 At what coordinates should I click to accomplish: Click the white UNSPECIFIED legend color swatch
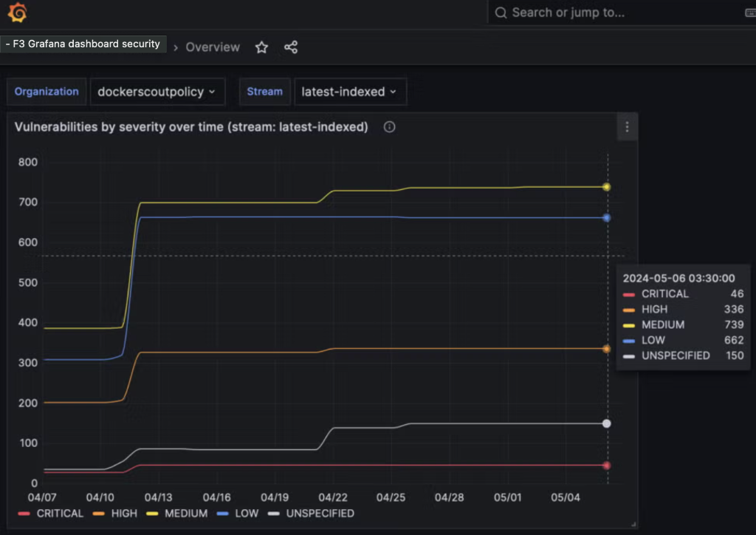click(x=273, y=514)
